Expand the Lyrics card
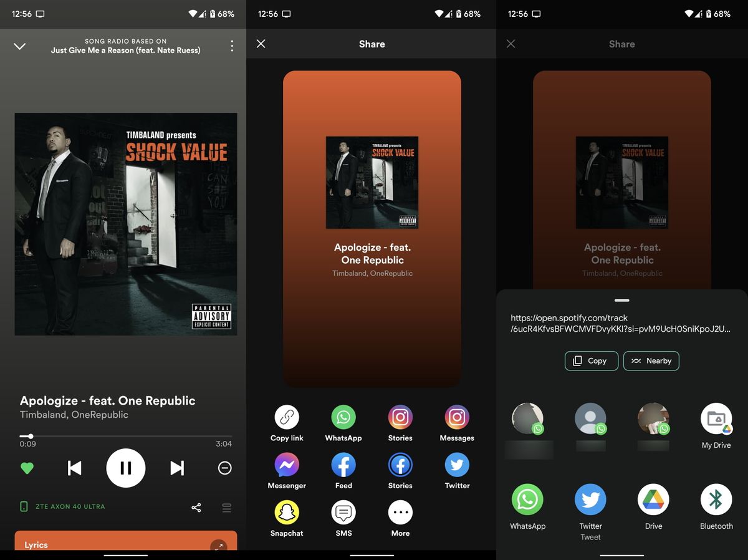 tap(126, 540)
